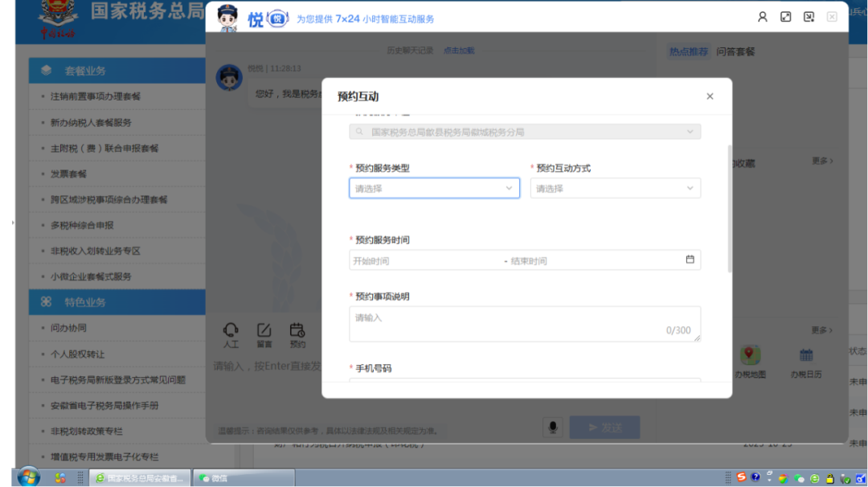Open the 预约服务类型 dropdown
The image size is (868, 487).
pos(435,188)
